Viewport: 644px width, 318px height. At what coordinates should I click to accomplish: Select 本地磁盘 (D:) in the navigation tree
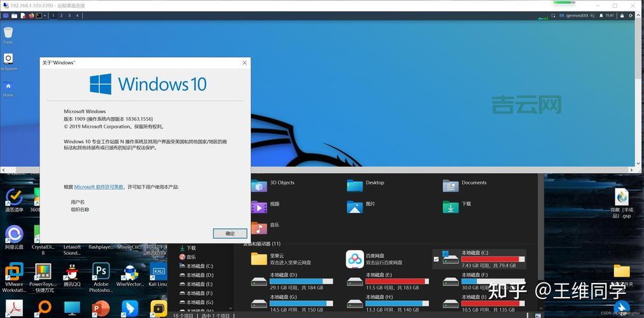pyautogui.click(x=199, y=275)
